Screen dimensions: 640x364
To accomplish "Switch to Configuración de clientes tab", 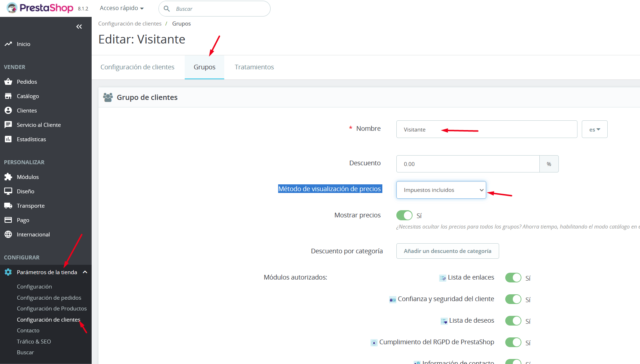I will 137,67.
